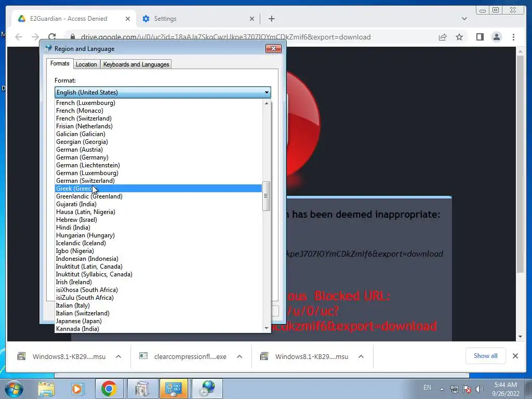
Task: Close the Settings tab
Action: tap(252, 19)
